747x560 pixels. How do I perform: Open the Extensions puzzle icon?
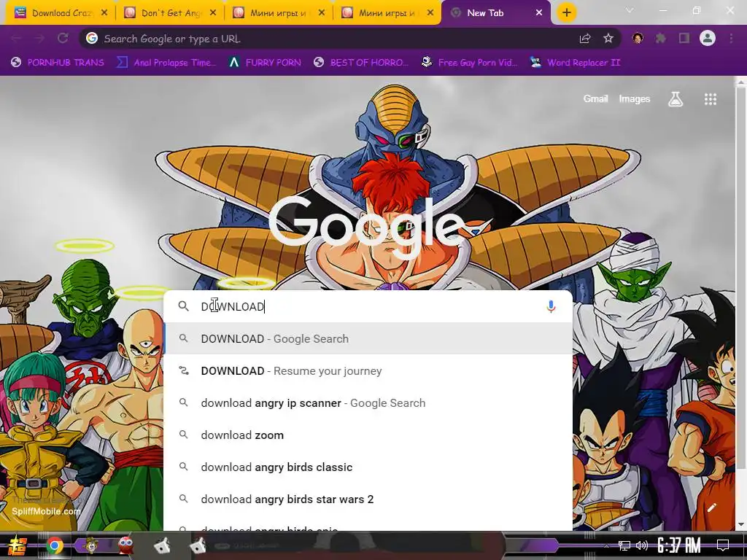click(661, 39)
